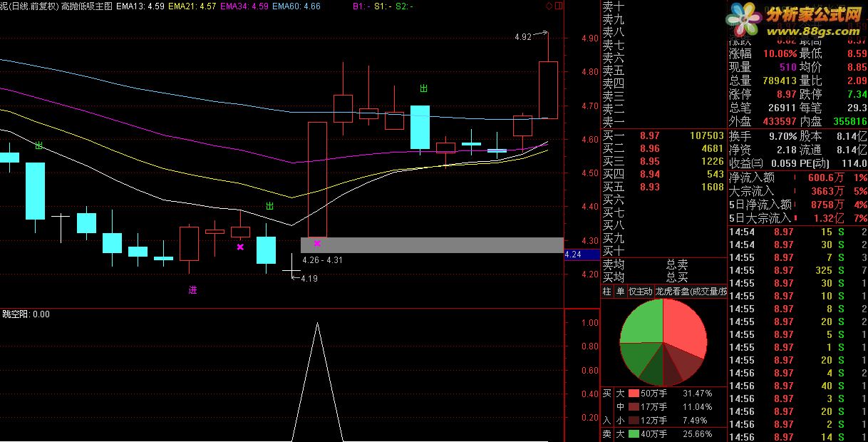Click the 卖五 ask level row
This screenshot has height=442, width=868.
pos(663,71)
